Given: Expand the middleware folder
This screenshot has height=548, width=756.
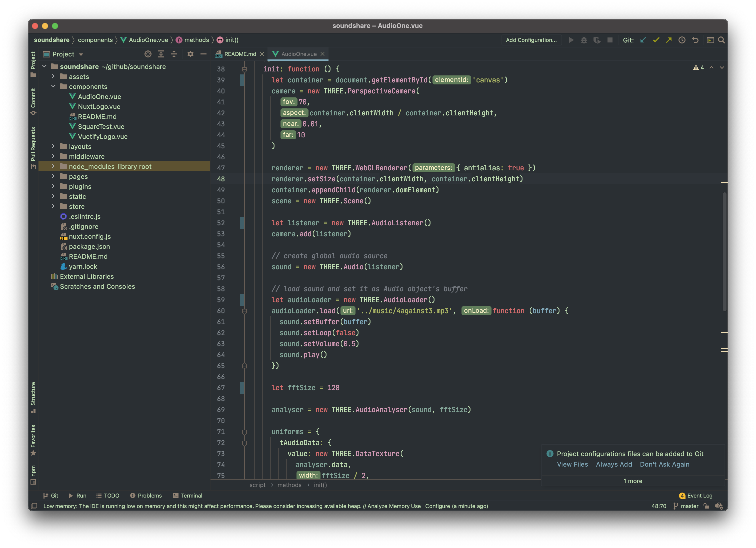Looking at the screenshot, I should 53,156.
